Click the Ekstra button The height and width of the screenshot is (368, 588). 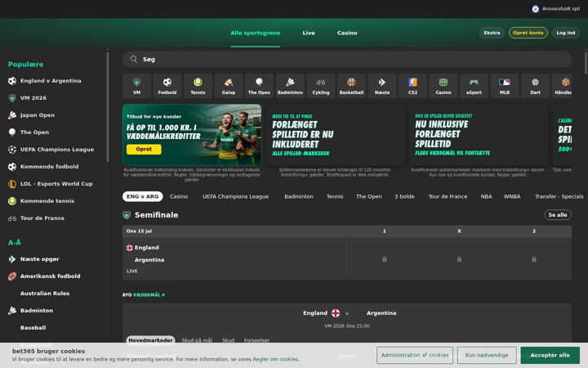[x=492, y=33]
